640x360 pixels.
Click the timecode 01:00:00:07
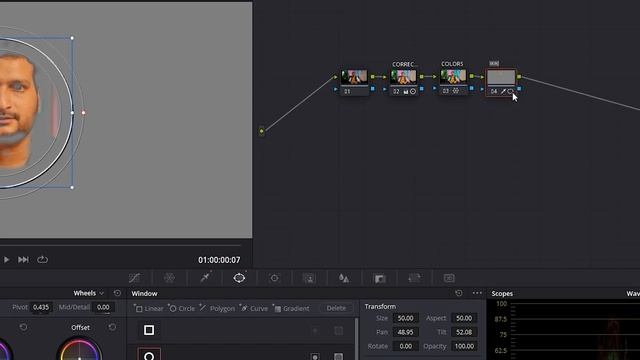tap(219, 260)
